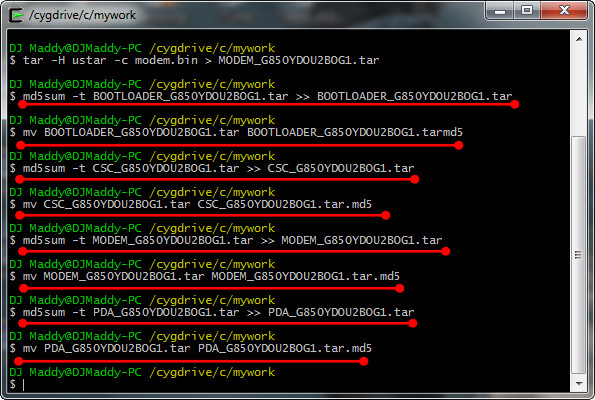595x400 pixels.
Task: Click the mv PDA_G850YDOU2BOG1.tar command line
Action: click(190, 348)
